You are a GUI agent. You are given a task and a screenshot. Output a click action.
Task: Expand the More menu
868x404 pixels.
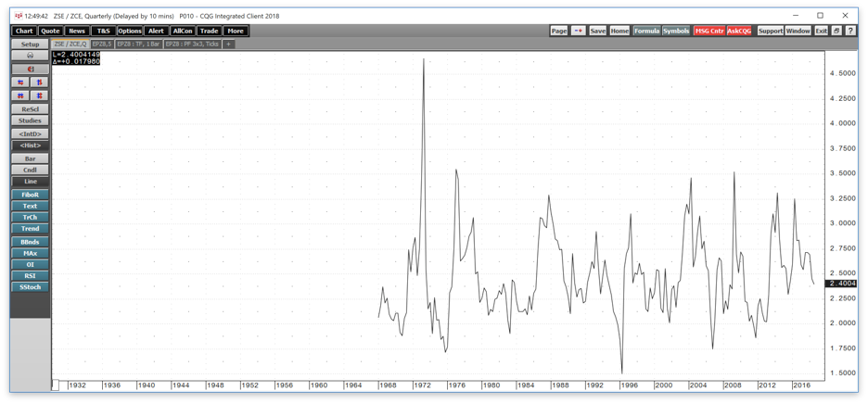(236, 31)
